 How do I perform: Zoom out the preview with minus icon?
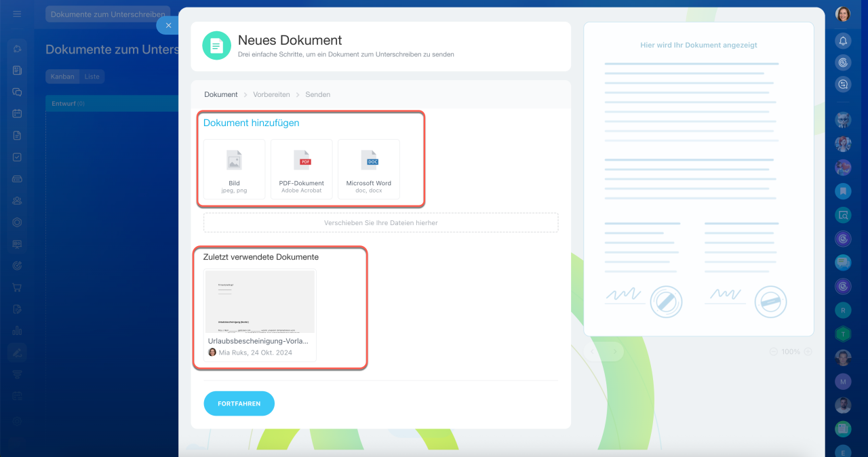(x=774, y=352)
